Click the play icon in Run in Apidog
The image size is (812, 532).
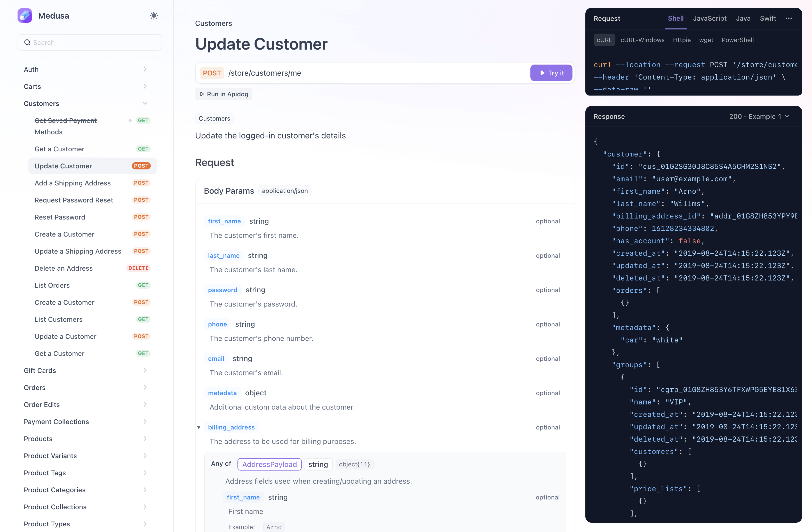202,94
